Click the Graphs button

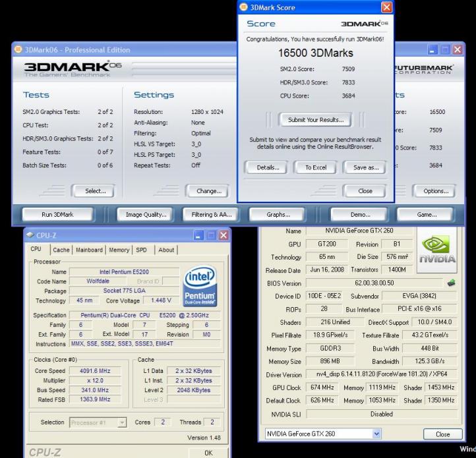278,215
